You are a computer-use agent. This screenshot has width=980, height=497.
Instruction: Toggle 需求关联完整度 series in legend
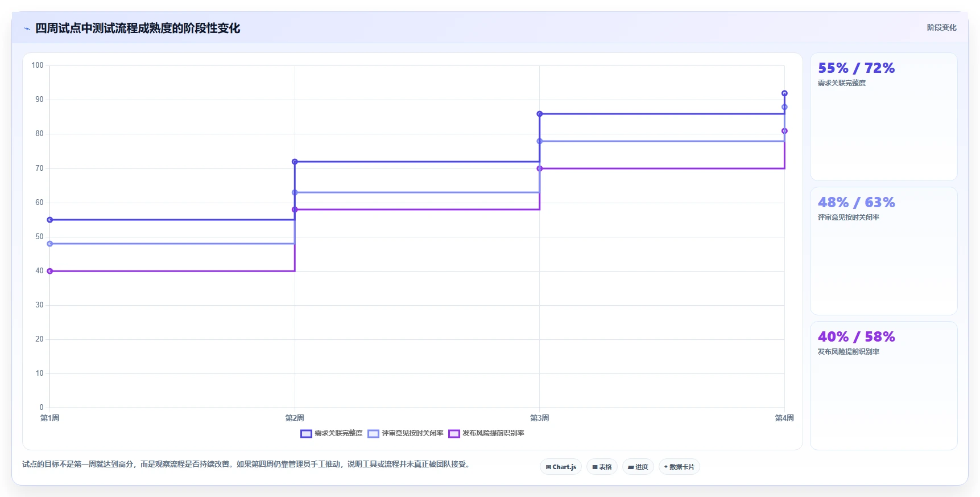[x=332, y=433]
